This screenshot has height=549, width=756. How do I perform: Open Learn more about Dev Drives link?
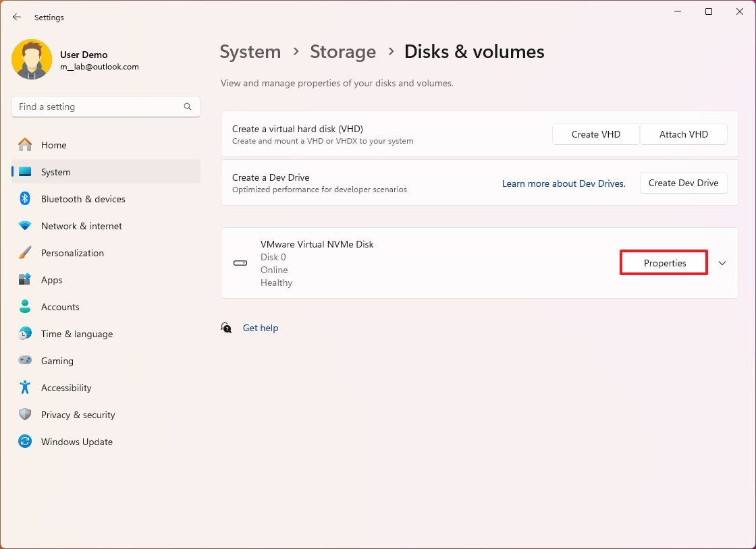tap(564, 183)
